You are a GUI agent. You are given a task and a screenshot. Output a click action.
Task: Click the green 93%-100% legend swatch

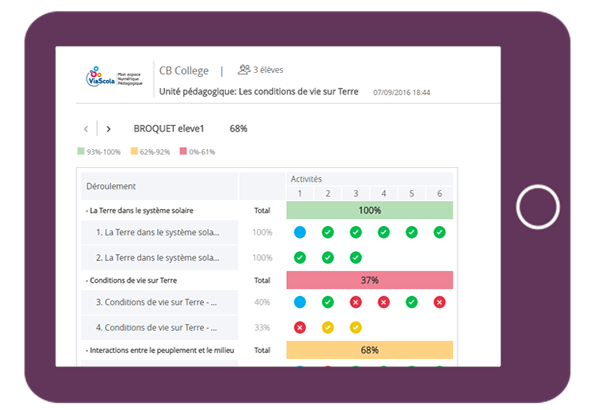(81, 151)
